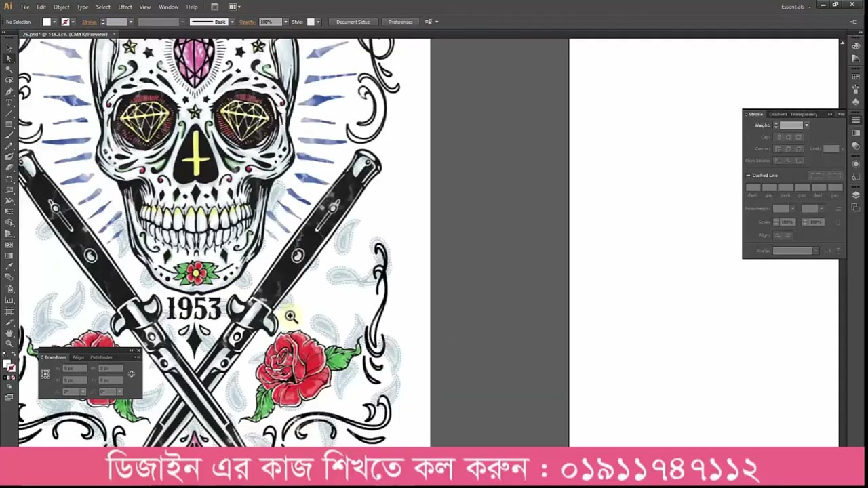The height and width of the screenshot is (488, 868).
Task: Select the Scale tool
Action: click(9, 190)
